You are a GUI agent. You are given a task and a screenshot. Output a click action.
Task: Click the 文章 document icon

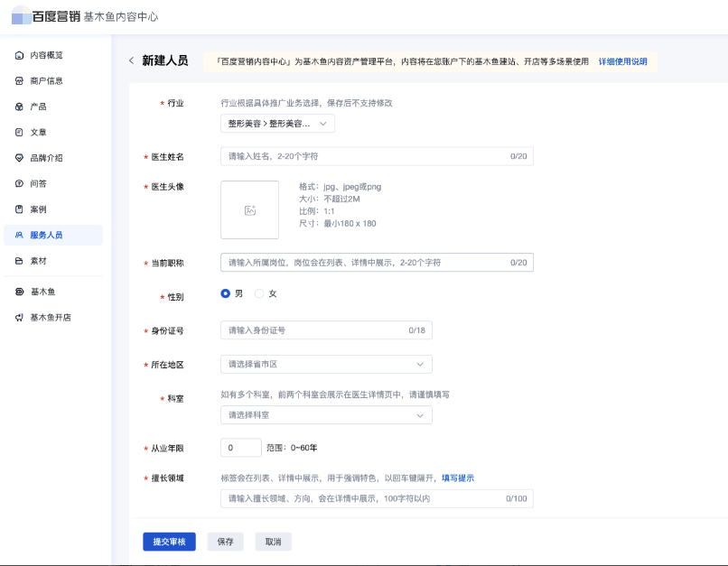coord(19,132)
